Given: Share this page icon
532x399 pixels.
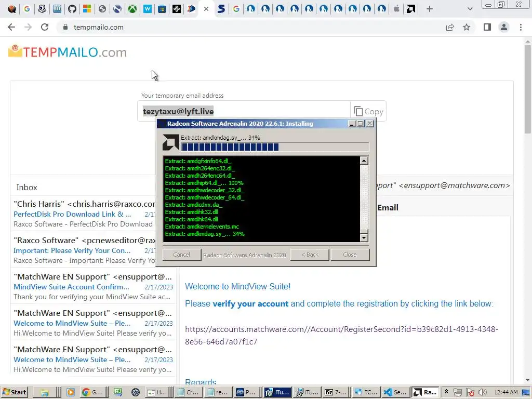Looking at the screenshot, I should 450,27.
